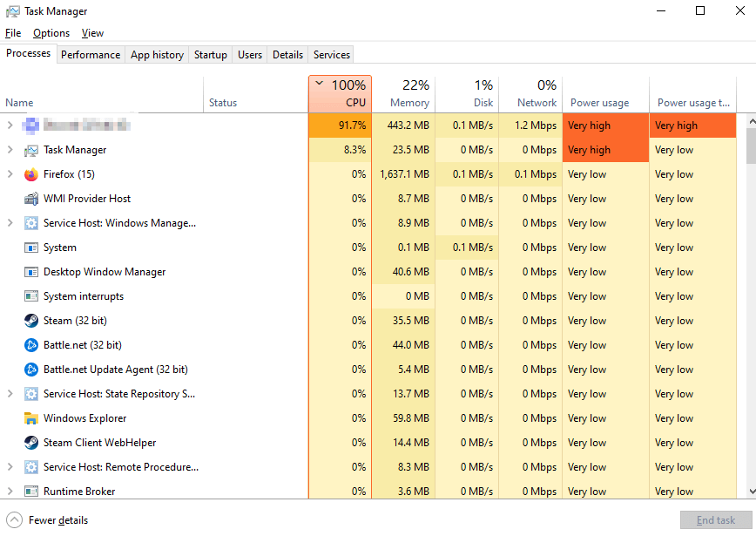The width and height of the screenshot is (756, 536).
Task: Open the Options menu
Action: (x=51, y=33)
